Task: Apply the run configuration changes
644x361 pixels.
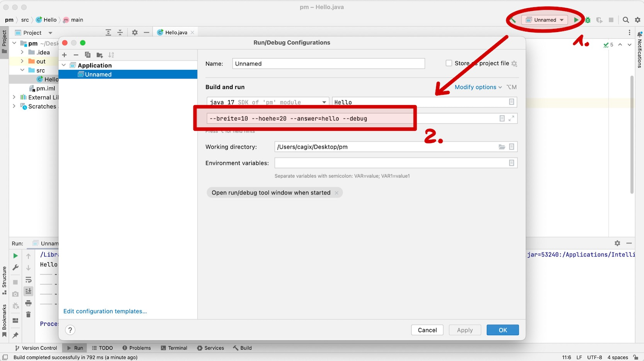Action: tap(465, 330)
